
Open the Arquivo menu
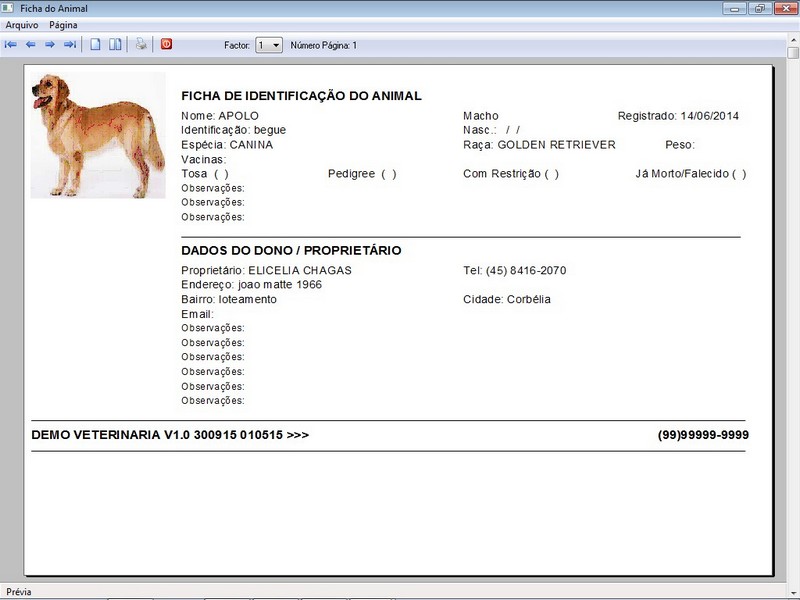pos(22,25)
